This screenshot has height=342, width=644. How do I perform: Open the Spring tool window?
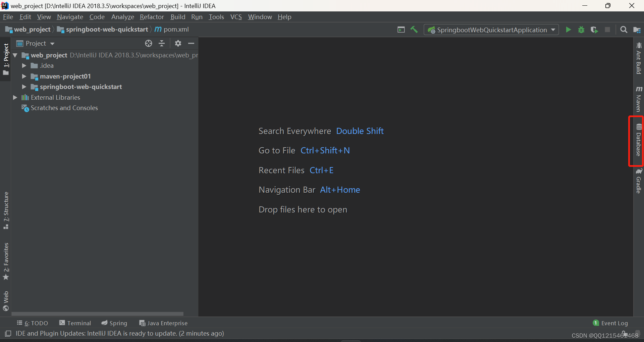[x=114, y=323]
